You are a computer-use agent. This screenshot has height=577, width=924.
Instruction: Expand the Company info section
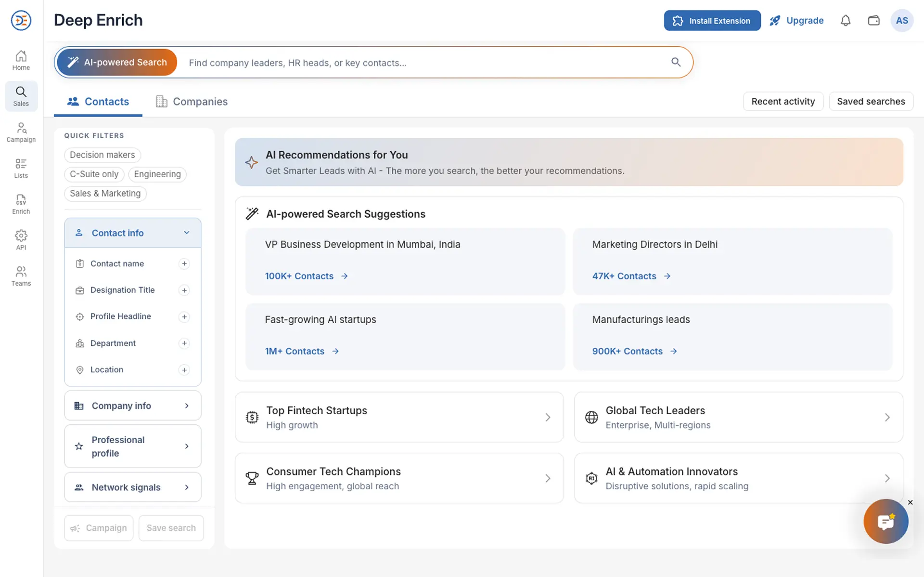[133, 406]
